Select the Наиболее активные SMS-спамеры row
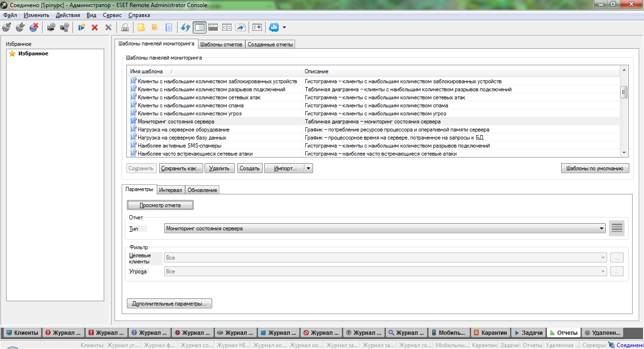This screenshot has width=644, height=349. [x=373, y=146]
